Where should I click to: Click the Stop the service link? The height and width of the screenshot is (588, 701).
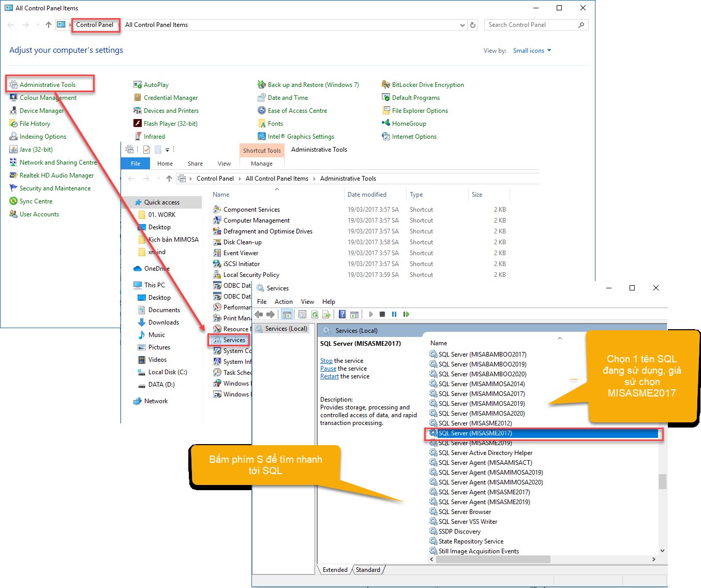click(x=326, y=361)
